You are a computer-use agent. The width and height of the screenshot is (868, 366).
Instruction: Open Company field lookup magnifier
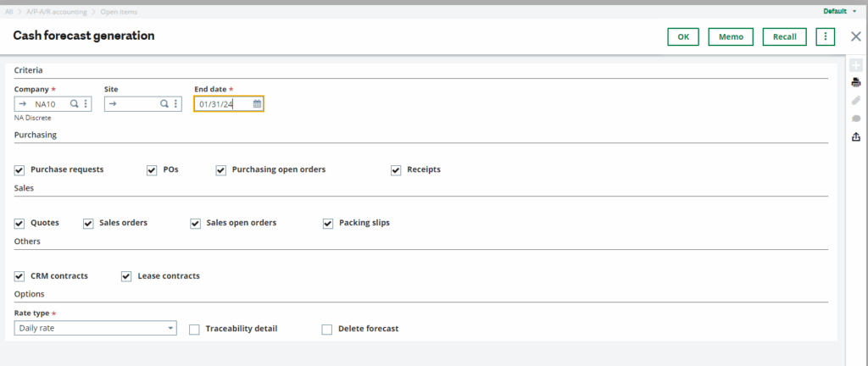(74, 104)
